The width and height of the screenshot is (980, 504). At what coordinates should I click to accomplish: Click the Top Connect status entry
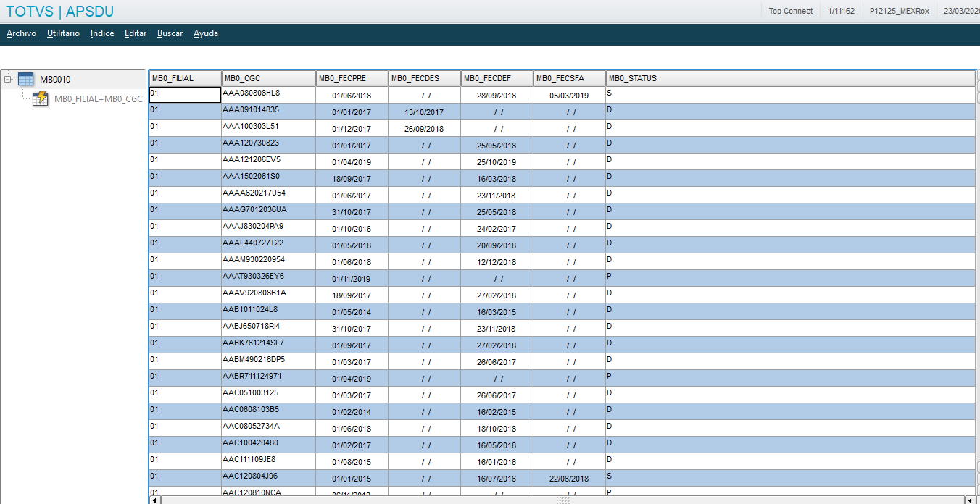[x=791, y=11]
